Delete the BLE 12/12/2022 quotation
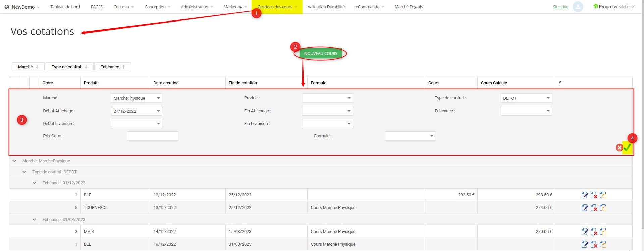 click(594, 195)
